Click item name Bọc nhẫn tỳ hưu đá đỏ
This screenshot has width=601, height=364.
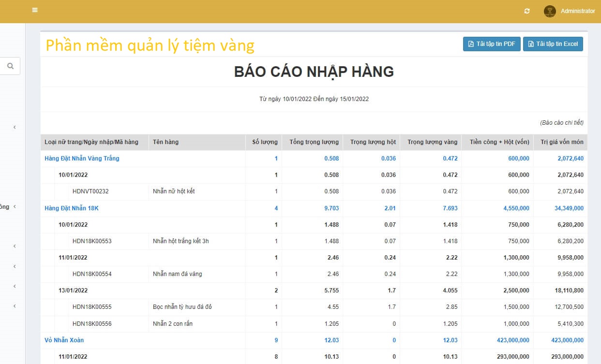(x=182, y=307)
